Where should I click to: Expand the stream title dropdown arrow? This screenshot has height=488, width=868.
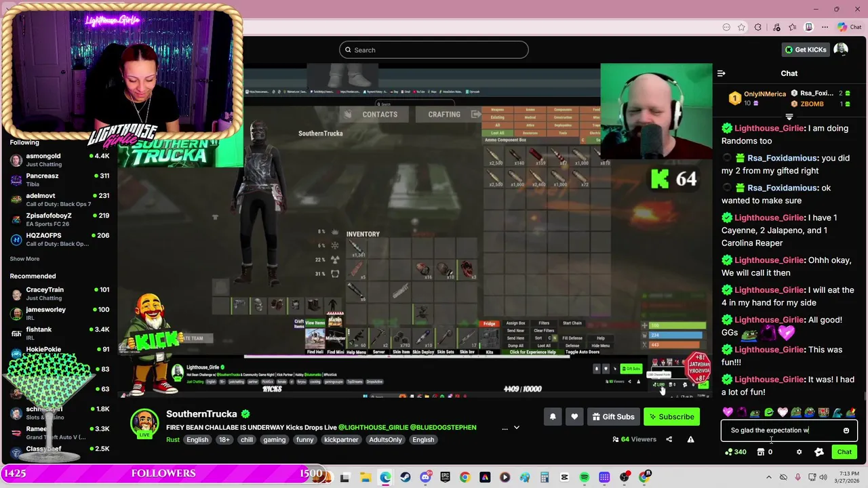click(x=516, y=428)
